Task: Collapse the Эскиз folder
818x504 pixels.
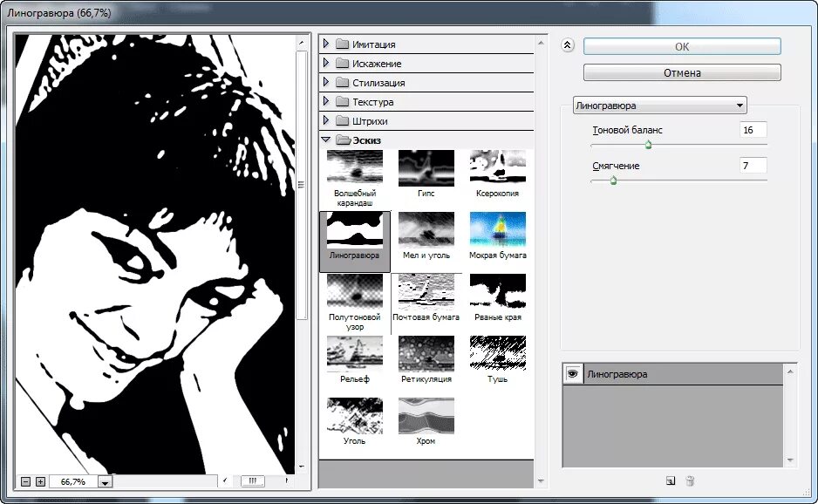Action: tap(326, 140)
